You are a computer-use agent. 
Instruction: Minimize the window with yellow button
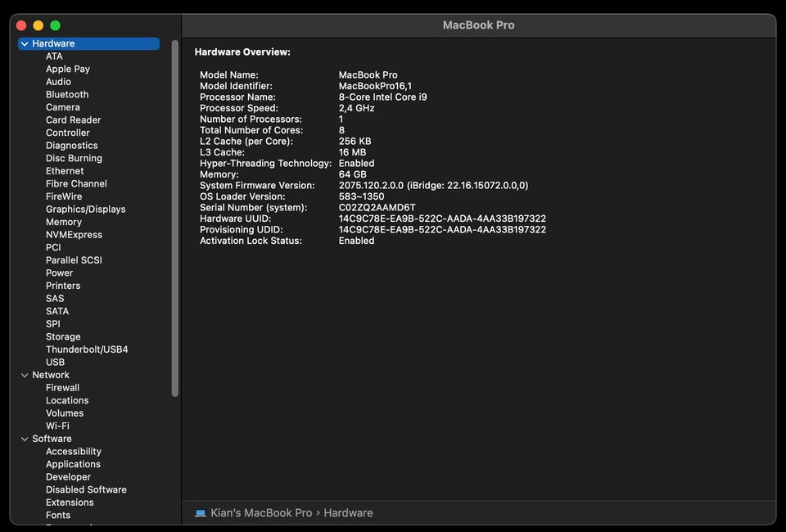click(x=38, y=25)
